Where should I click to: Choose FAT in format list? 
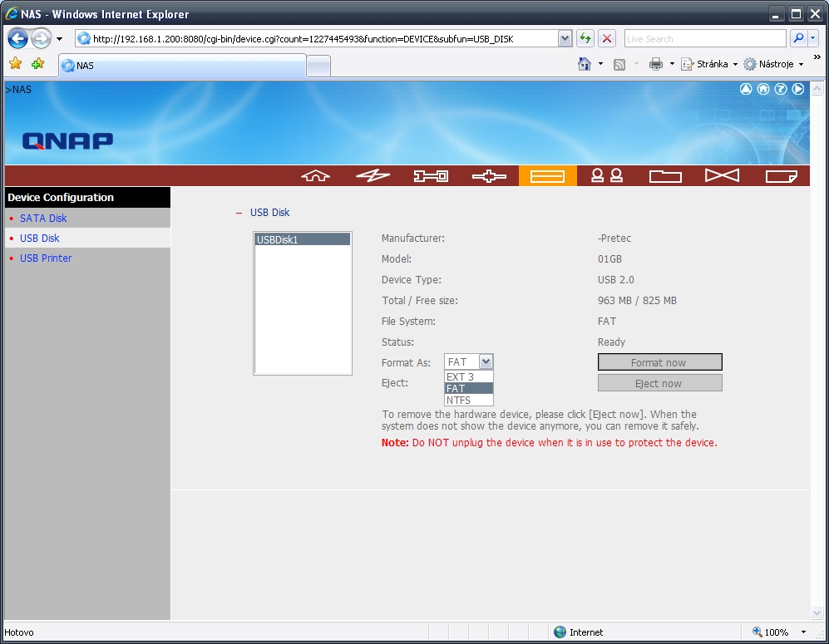coord(469,388)
